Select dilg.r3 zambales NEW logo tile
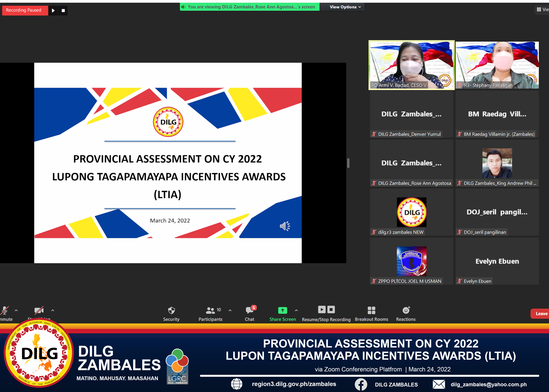This screenshot has width=549, height=392. (x=412, y=212)
